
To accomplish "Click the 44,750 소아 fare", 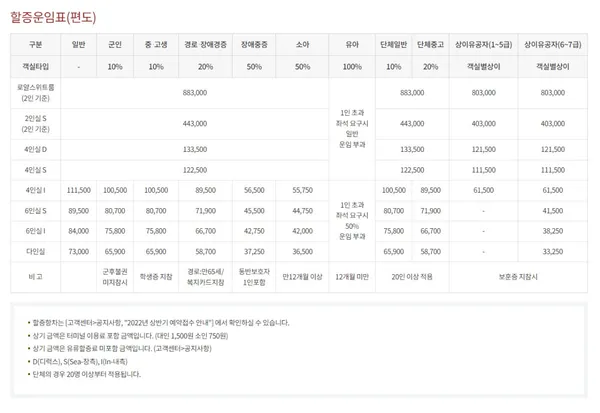I will [x=302, y=211].
